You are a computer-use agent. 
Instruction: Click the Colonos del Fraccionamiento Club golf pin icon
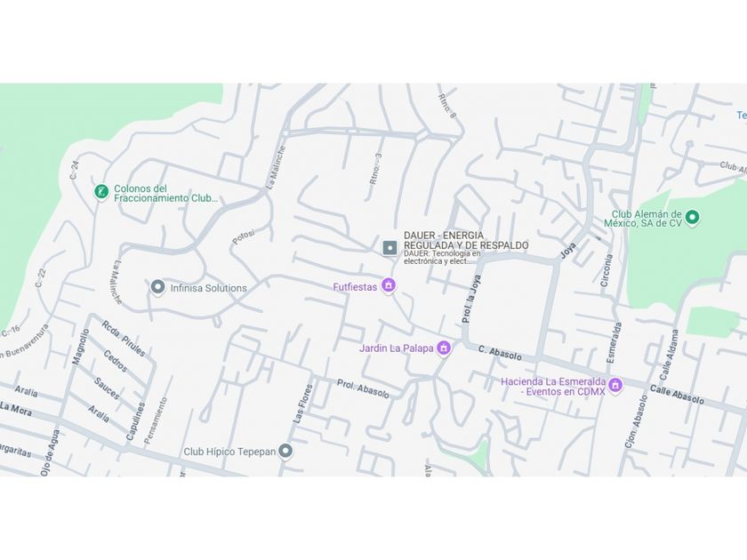click(x=100, y=192)
